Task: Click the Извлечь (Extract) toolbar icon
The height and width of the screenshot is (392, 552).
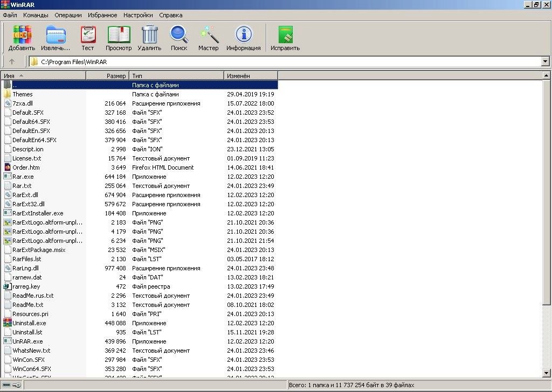Action: pyautogui.click(x=56, y=35)
